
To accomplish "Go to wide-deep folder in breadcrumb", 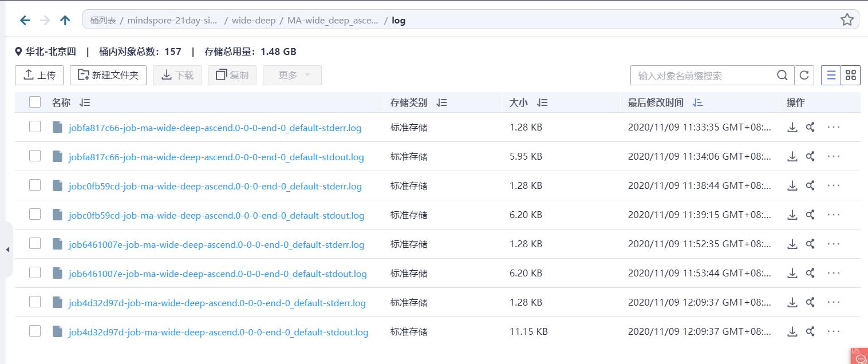I will pos(254,21).
